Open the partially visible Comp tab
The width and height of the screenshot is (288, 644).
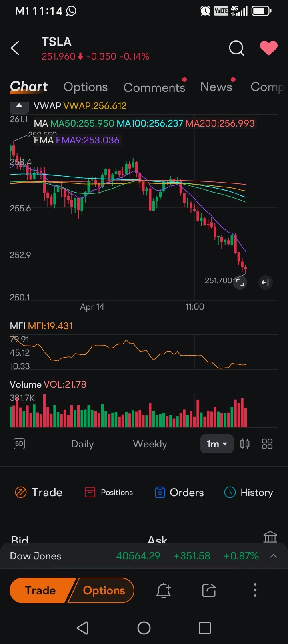(267, 87)
